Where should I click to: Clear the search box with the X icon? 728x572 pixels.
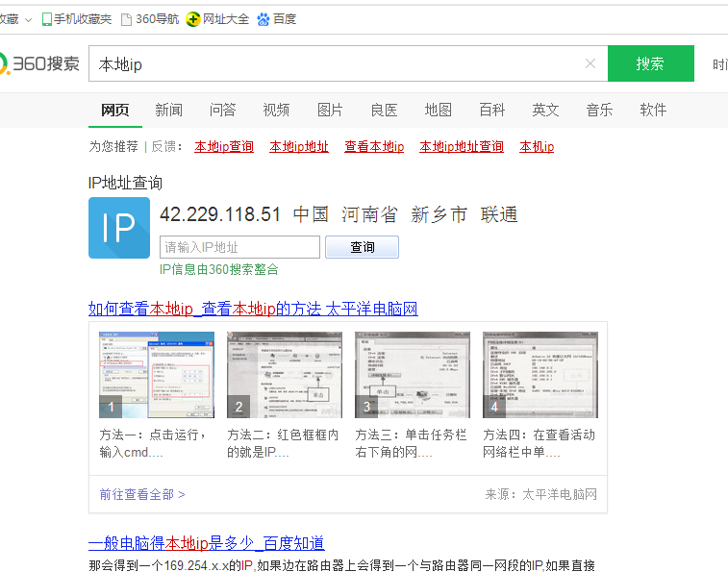(590, 64)
